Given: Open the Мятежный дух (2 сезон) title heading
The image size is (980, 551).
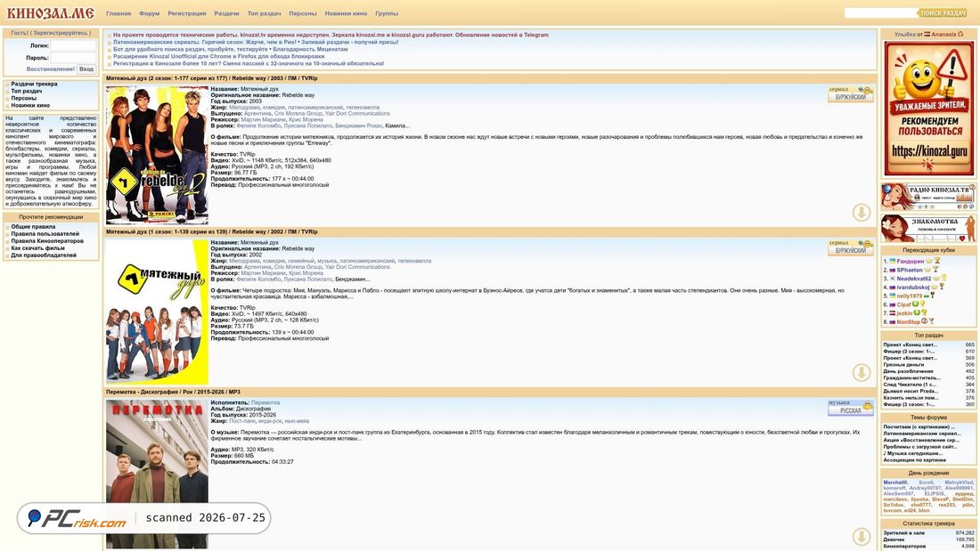Looking at the screenshot, I should (212, 78).
